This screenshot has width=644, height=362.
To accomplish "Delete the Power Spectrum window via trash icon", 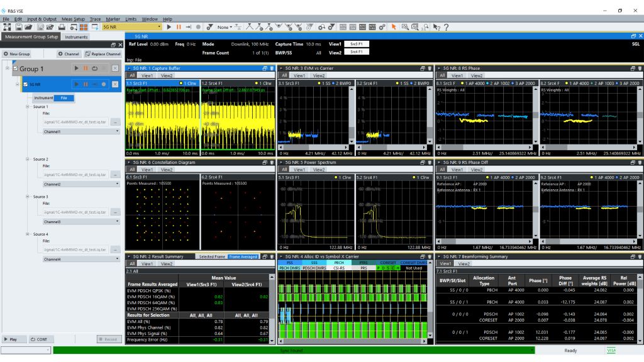I will coord(429,163).
